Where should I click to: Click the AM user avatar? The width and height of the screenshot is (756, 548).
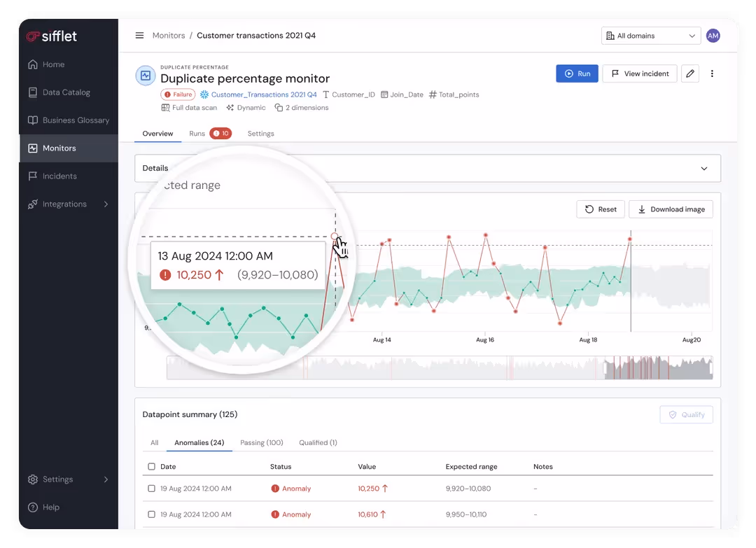pos(713,36)
